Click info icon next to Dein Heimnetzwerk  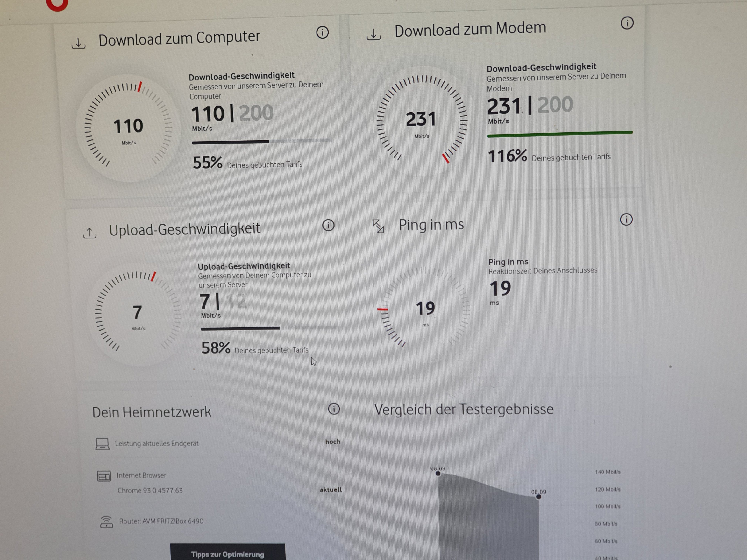coord(334,409)
